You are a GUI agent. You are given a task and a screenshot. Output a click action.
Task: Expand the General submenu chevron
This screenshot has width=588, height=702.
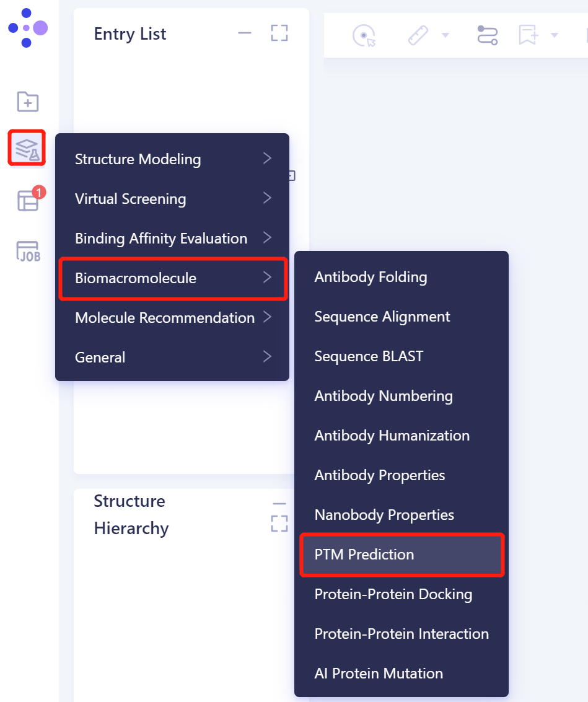[x=267, y=356]
